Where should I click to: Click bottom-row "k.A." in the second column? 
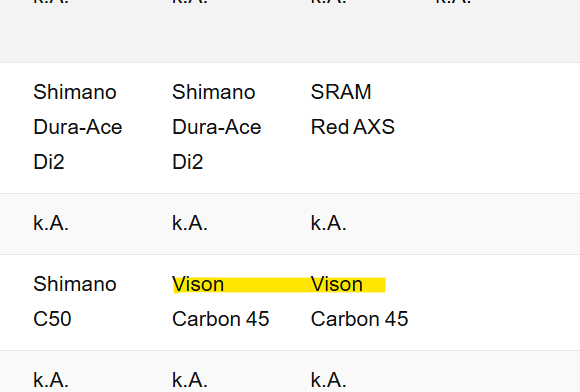[190, 380]
